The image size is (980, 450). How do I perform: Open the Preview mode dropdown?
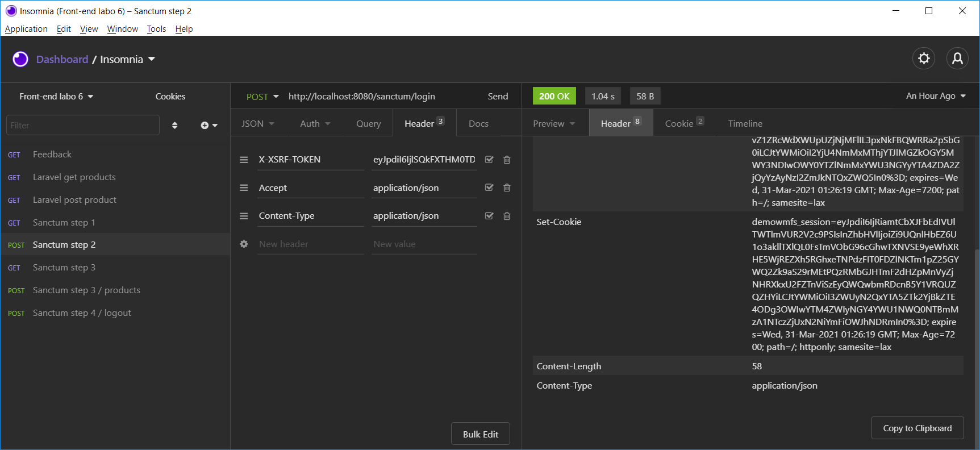point(554,123)
